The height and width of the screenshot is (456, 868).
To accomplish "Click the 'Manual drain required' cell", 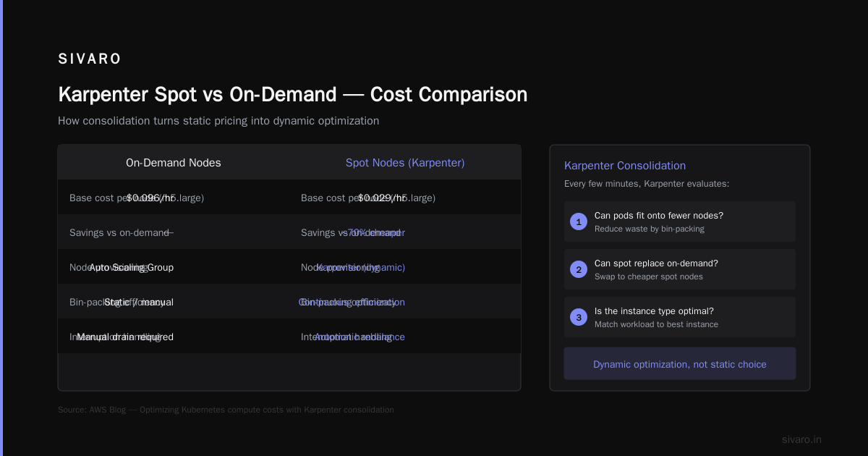I will click(x=125, y=337).
